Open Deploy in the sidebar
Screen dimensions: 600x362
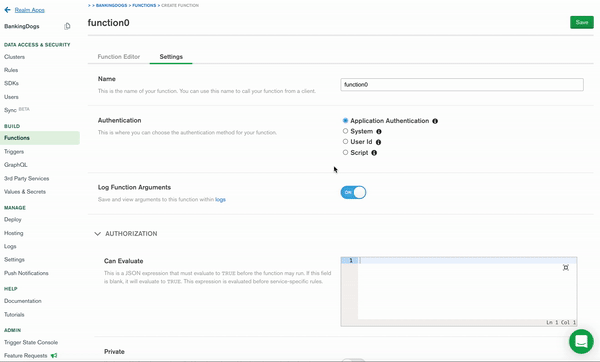pos(13,219)
